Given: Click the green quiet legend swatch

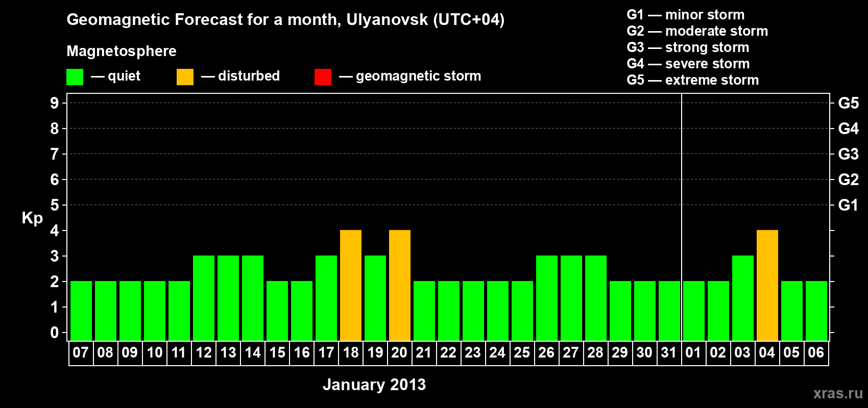Looking at the screenshot, I should (x=75, y=77).
